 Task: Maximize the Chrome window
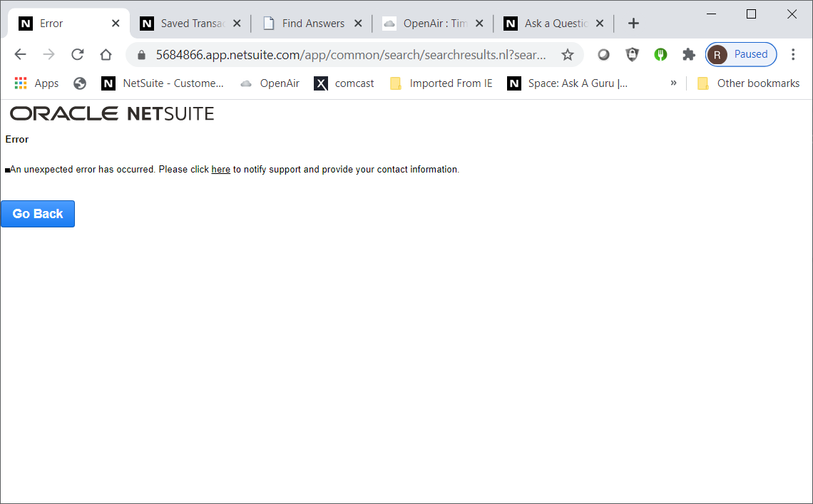pos(751,14)
